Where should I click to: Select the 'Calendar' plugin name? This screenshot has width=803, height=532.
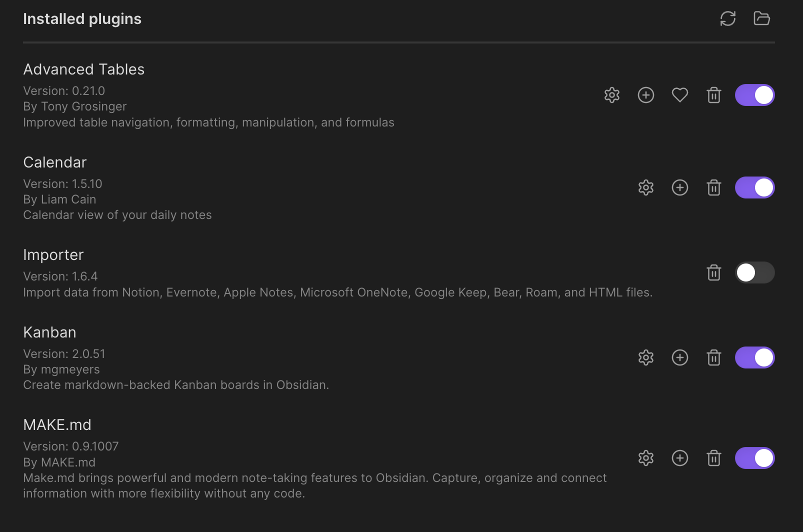click(x=55, y=162)
